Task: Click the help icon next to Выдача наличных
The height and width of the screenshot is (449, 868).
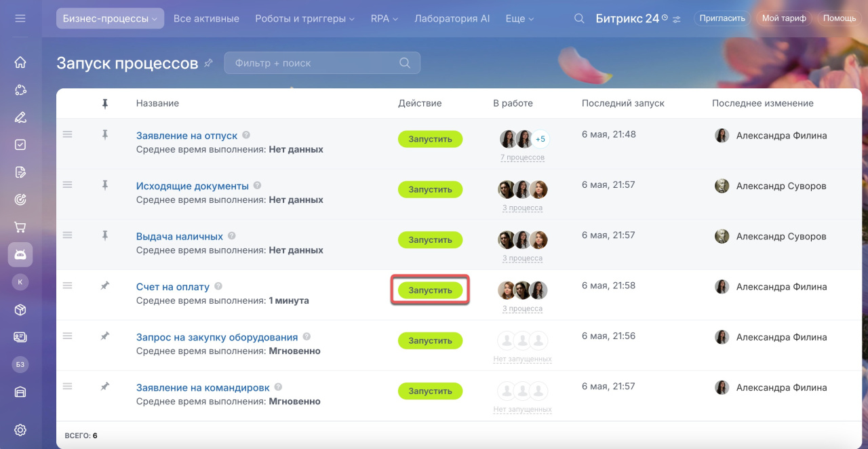Action: tap(232, 236)
